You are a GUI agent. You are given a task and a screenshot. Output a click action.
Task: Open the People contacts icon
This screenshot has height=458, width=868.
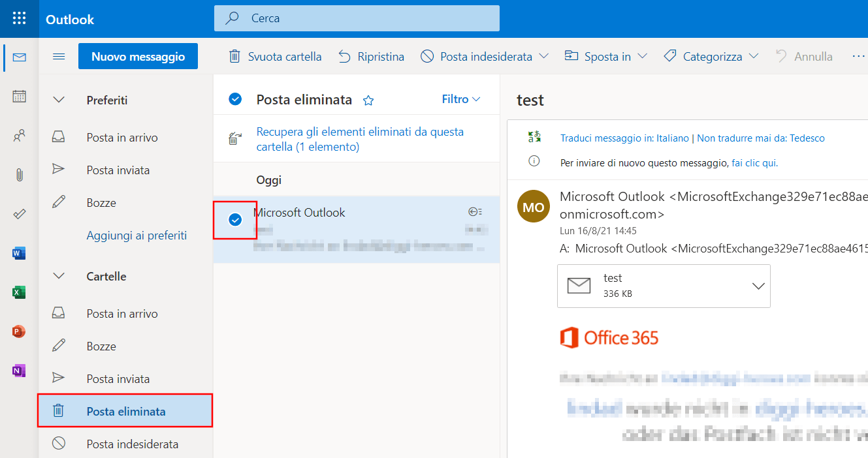point(19,136)
